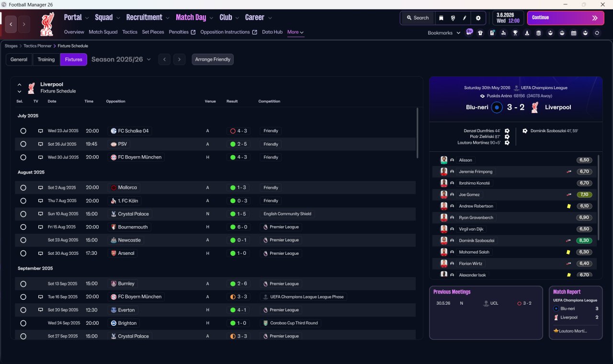
Task: Select the Newcastle fixture radio button
Action: pos(23,240)
